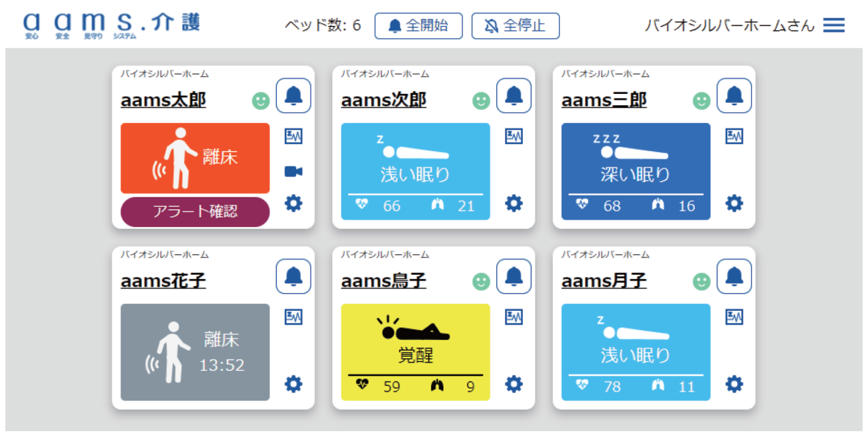Open the hamburger menu at top right
The image size is (868, 436).
833,25
